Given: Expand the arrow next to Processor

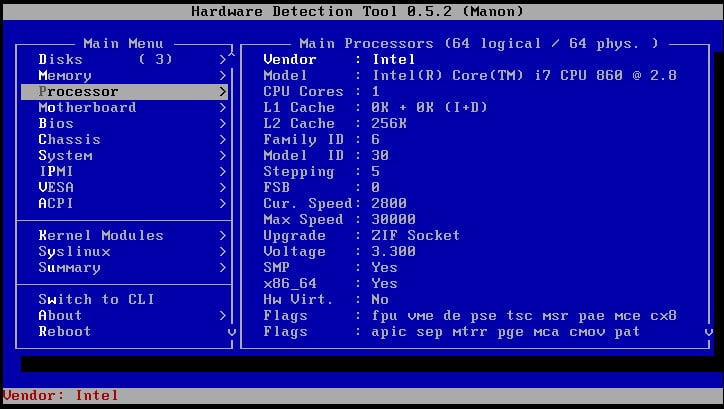Looking at the screenshot, I should coord(223,91).
